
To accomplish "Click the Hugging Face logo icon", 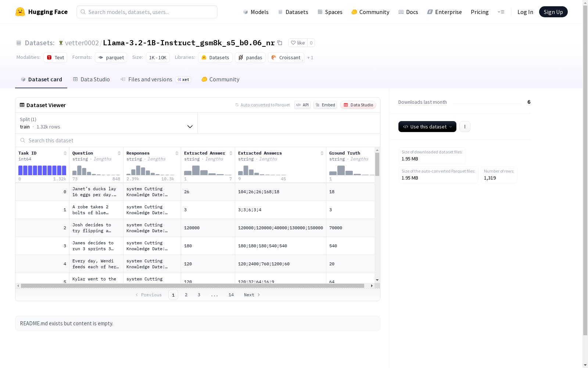I will click(20, 12).
